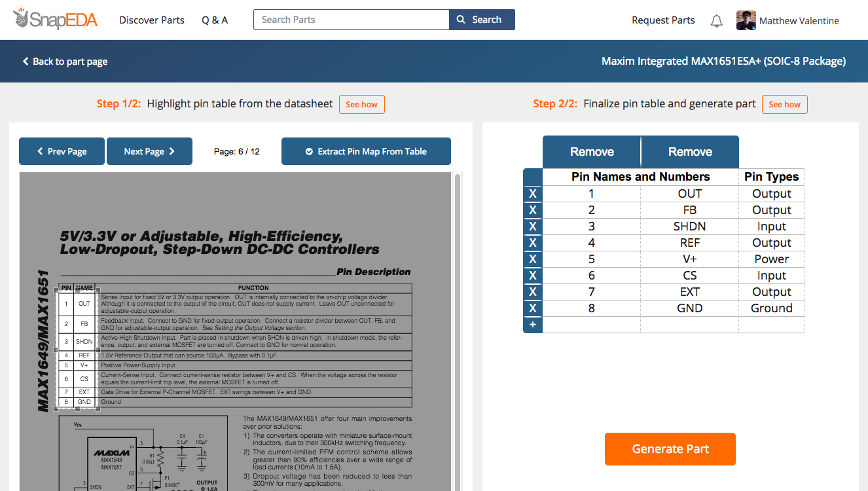The height and width of the screenshot is (491, 868).
Task: Remove row 3 SHDN with X
Action: tap(533, 227)
